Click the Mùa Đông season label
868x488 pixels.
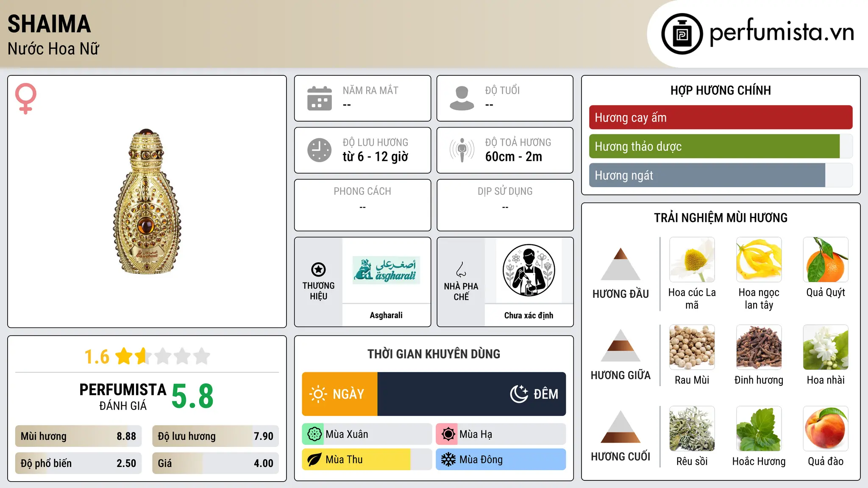481,460
